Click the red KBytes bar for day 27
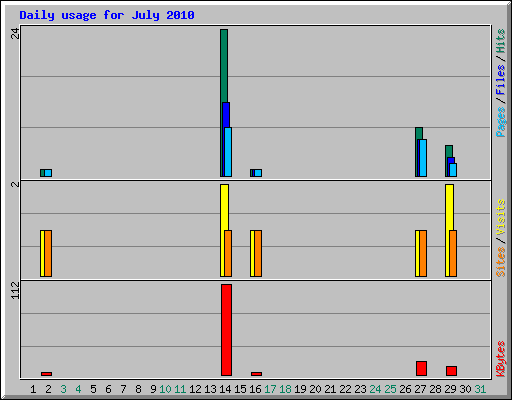512x400 pixels. click(x=421, y=368)
